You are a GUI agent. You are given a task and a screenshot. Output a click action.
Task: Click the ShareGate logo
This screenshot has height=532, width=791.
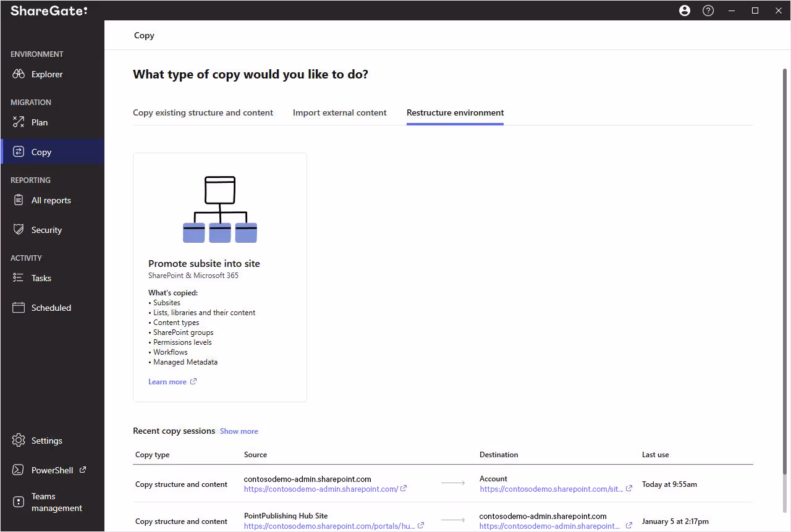49,11
